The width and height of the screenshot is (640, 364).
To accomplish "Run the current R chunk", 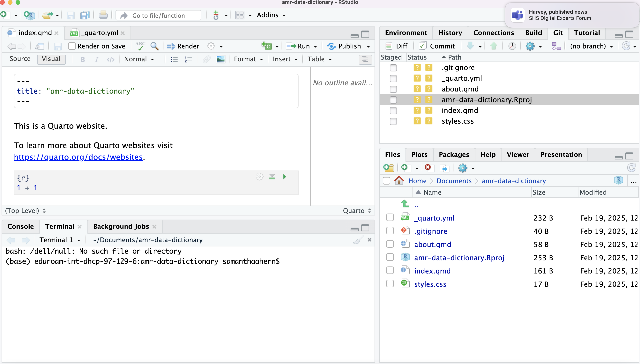I will coord(285,177).
